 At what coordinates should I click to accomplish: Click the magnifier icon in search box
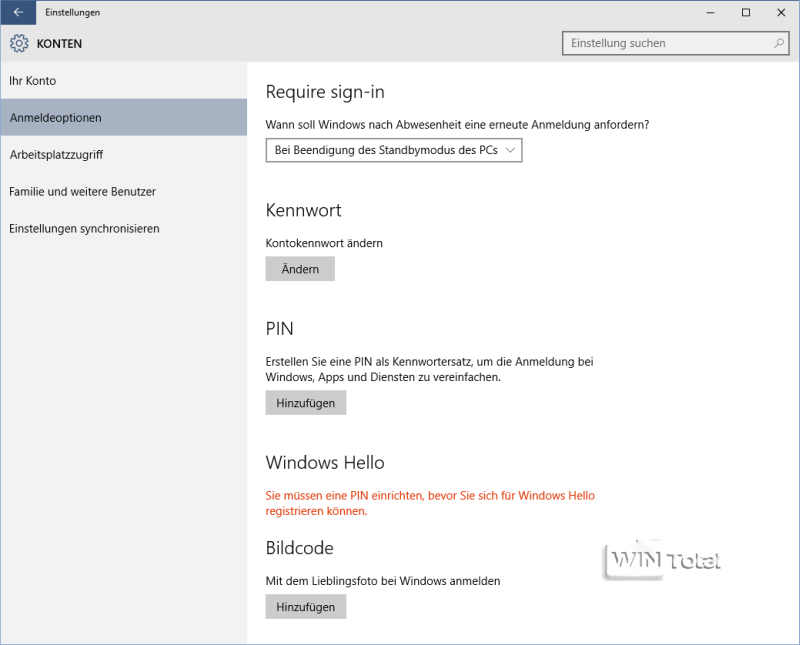pyautogui.click(x=779, y=44)
